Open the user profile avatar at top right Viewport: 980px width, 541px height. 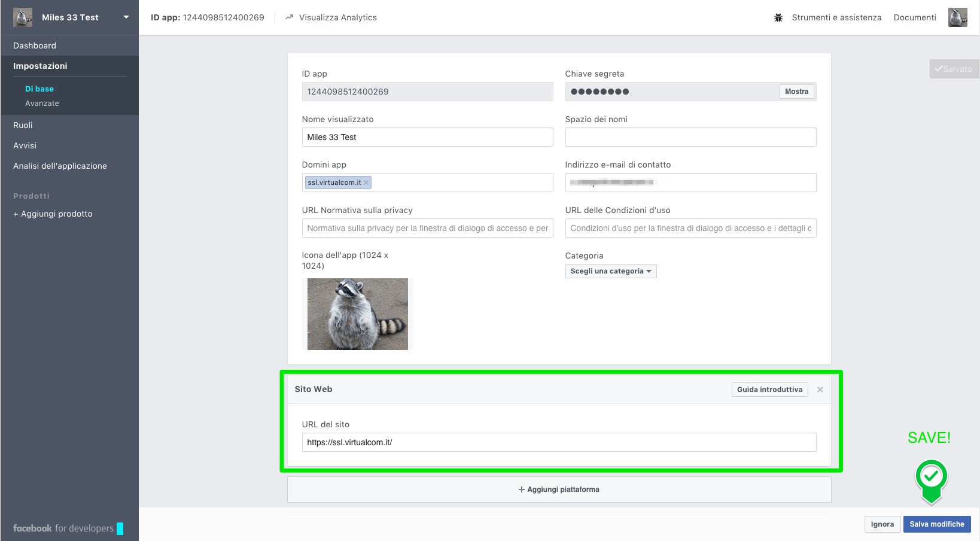[x=957, y=17]
